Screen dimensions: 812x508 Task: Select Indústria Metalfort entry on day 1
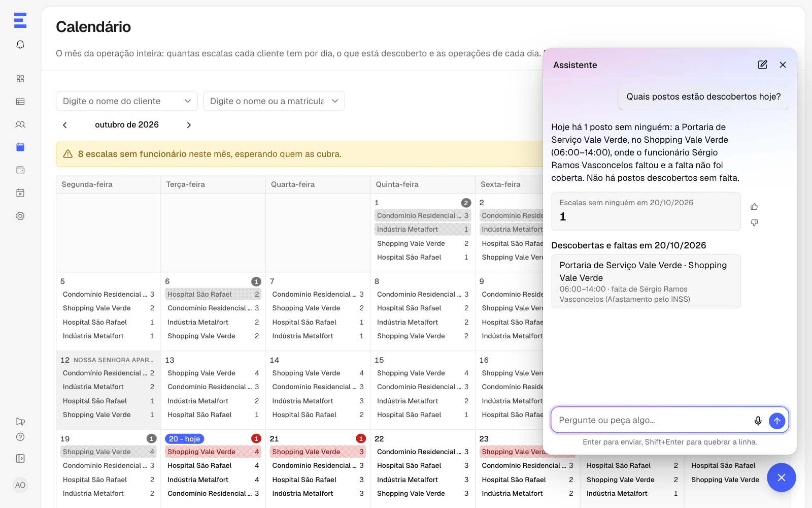coord(423,230)
